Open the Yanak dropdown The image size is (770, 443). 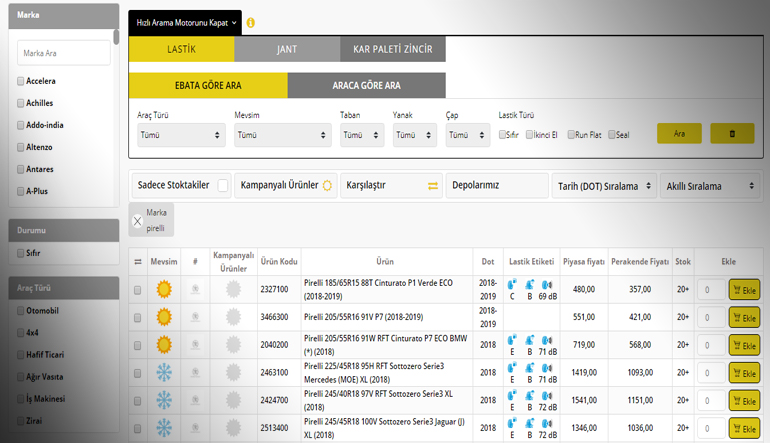(414, 135)
